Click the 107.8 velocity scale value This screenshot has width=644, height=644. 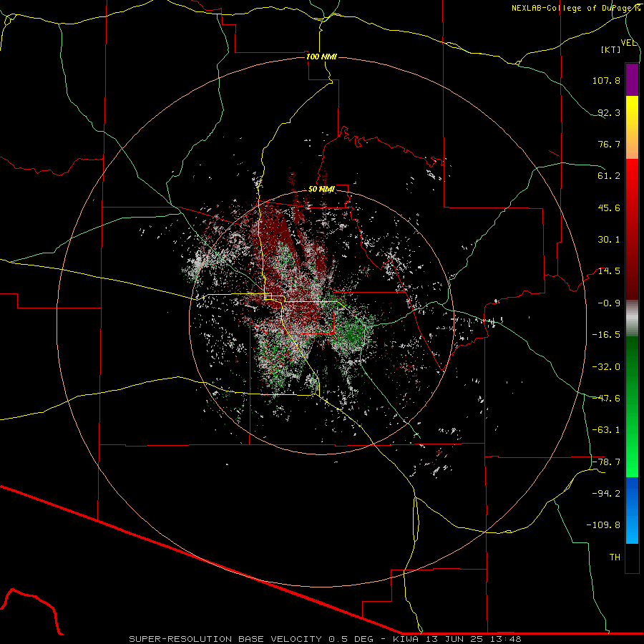click(x=606, y=80)
